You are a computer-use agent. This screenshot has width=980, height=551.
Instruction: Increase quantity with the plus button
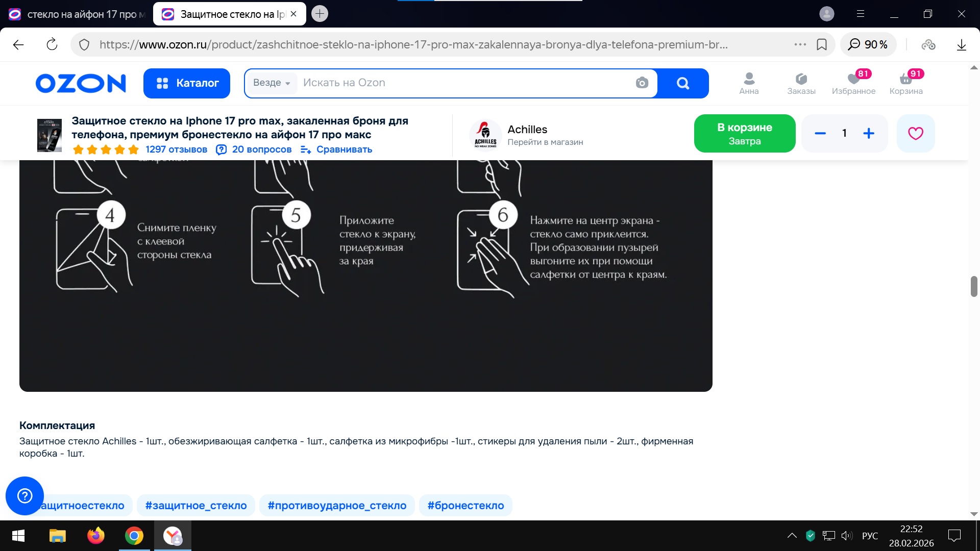(x=868, y=133)
